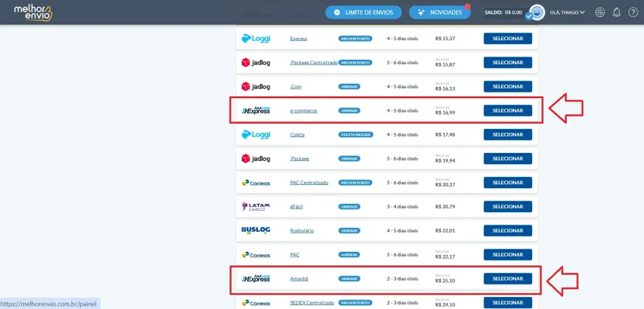Click the Buslog logo
Screen dimensions: 644x309
point(255,230)
